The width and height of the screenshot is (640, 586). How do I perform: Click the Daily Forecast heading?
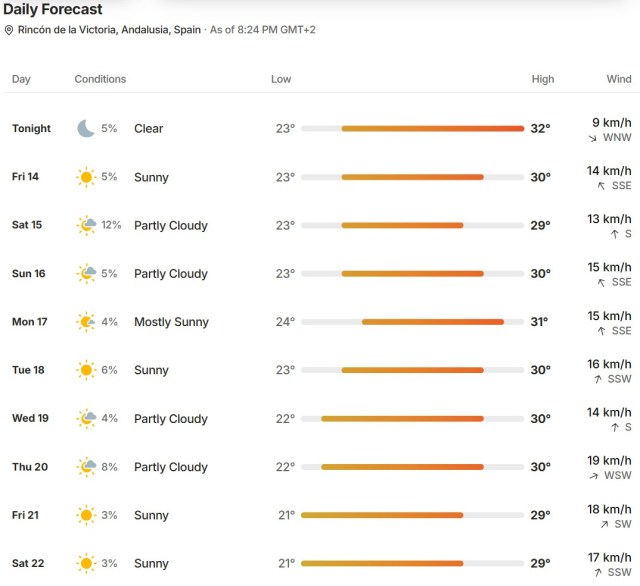pyautogui.click(x=53, y=9)
